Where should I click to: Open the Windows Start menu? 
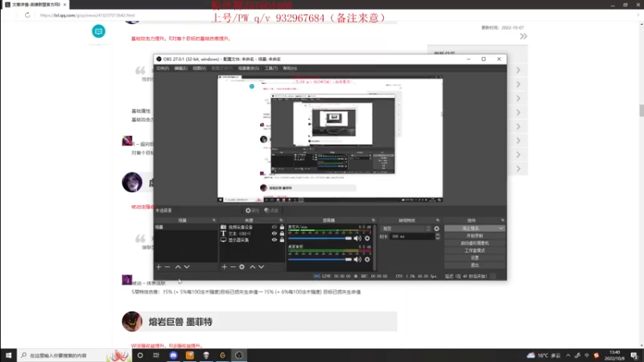click(x=8, y=356)
